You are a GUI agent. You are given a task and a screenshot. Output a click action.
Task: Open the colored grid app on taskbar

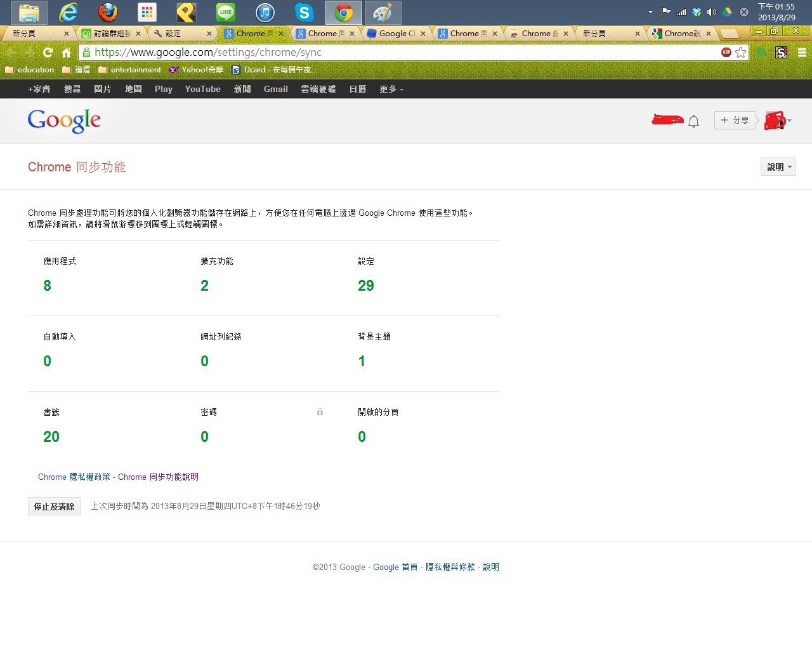(x=147, y=12)
